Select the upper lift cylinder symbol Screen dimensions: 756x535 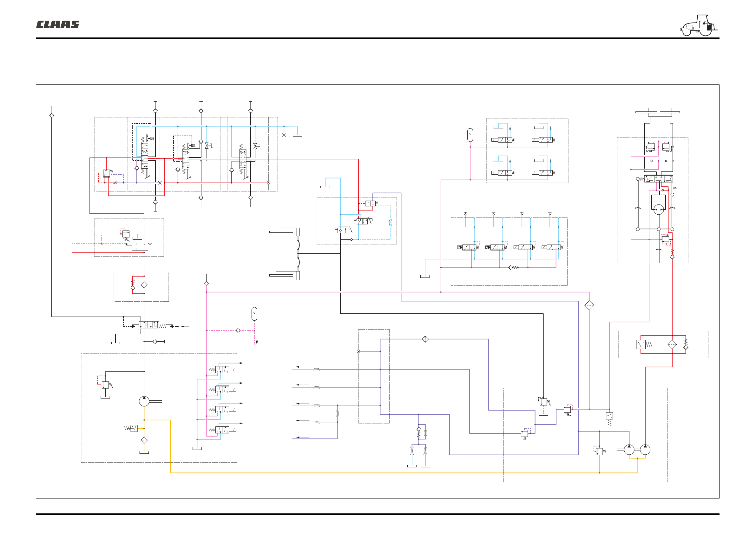pos(285,232)
